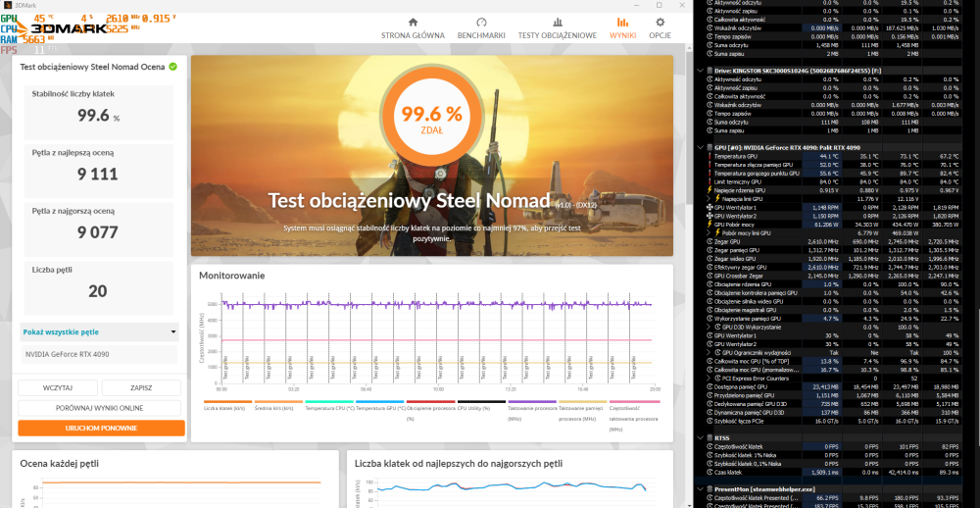Viewport: 980px width, 508px height.
Task: Click Porównaj Wyniki Online button
Action: [100, 408]
